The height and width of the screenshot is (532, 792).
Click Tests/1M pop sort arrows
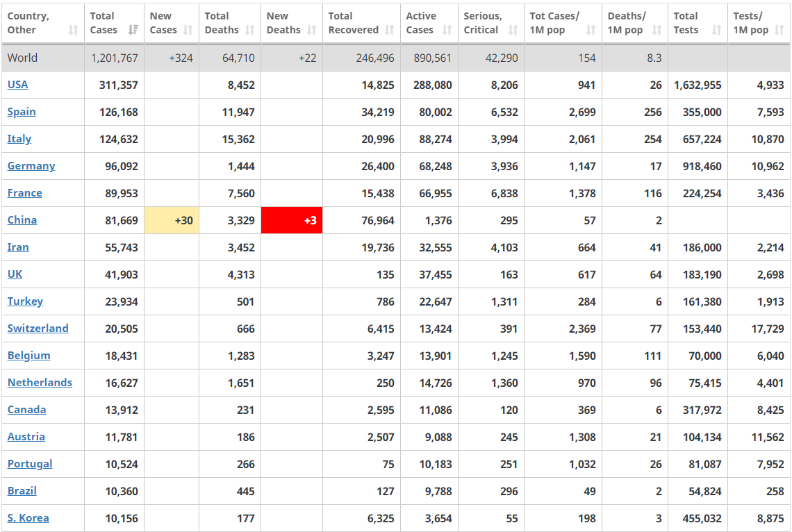(780, 30)
